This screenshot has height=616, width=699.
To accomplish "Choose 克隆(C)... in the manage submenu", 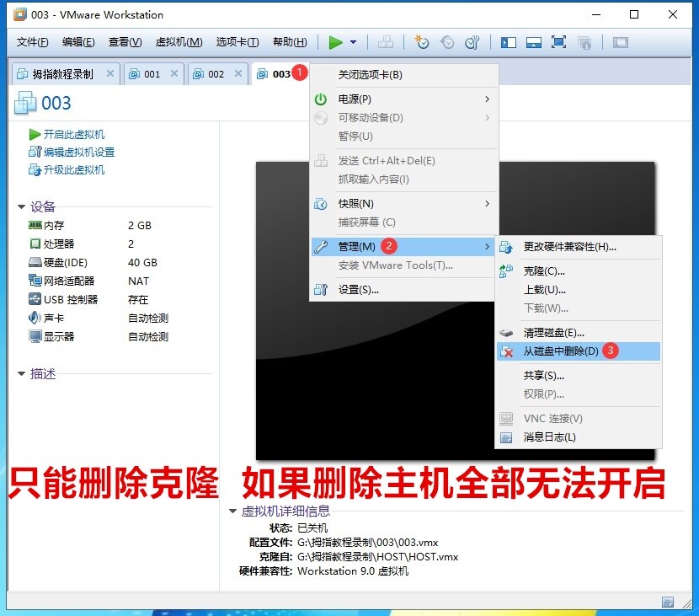I will point(544,271).
